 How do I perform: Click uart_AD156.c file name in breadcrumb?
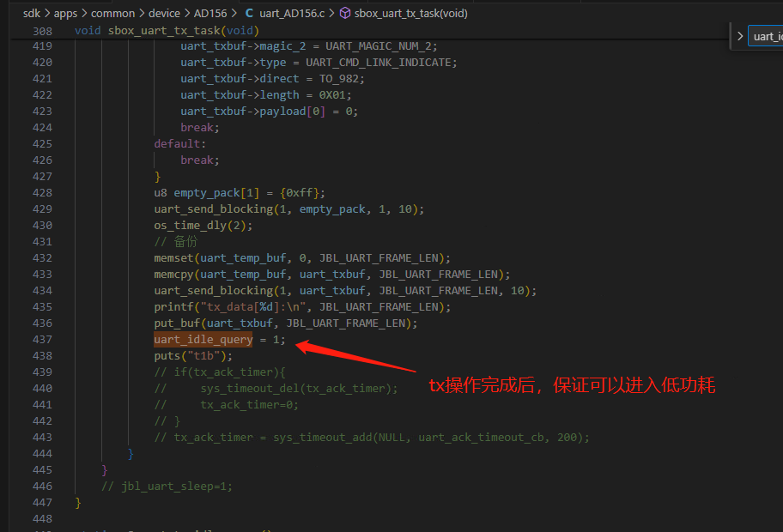292,13
